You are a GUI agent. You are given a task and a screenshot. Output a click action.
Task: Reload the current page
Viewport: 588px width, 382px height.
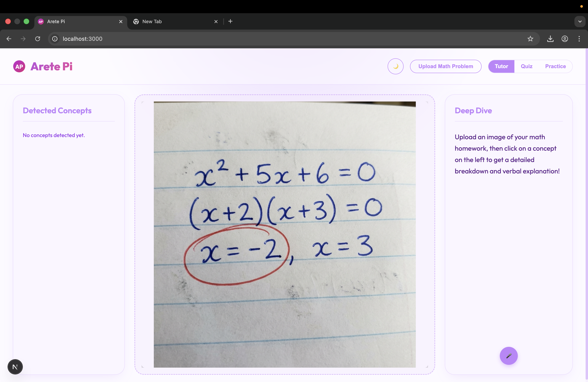pos(38,39)
